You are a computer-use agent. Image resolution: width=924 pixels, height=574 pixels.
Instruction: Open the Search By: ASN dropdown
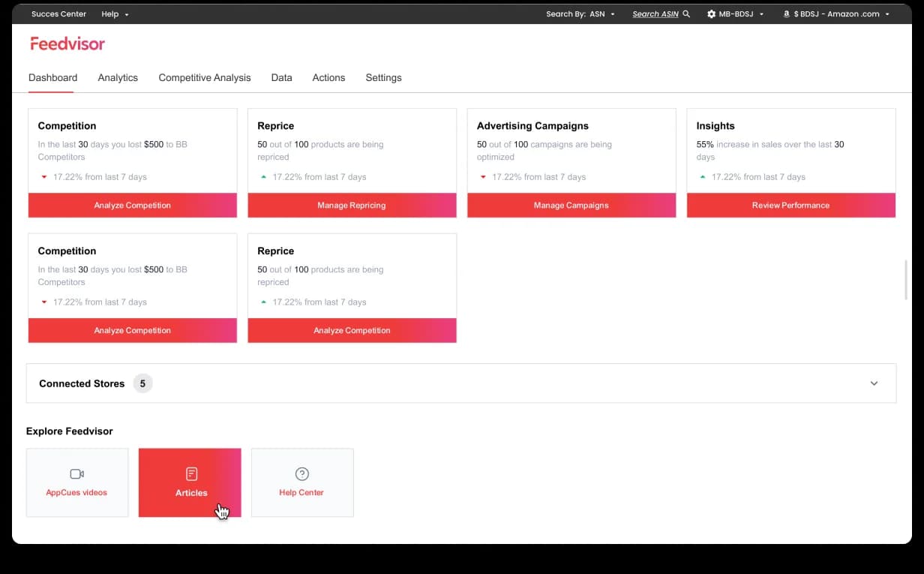click(580, 14)
